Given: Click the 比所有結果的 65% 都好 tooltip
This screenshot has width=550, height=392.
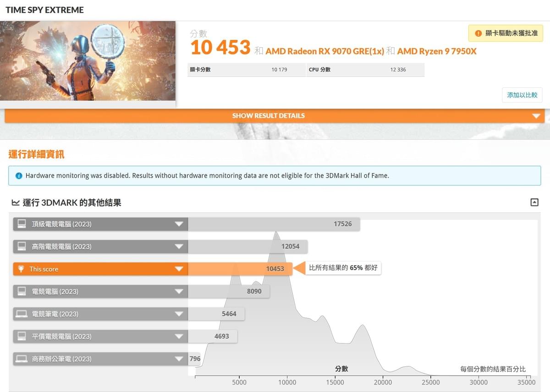Looking at the screenshot, I should (x=343, y=268).
